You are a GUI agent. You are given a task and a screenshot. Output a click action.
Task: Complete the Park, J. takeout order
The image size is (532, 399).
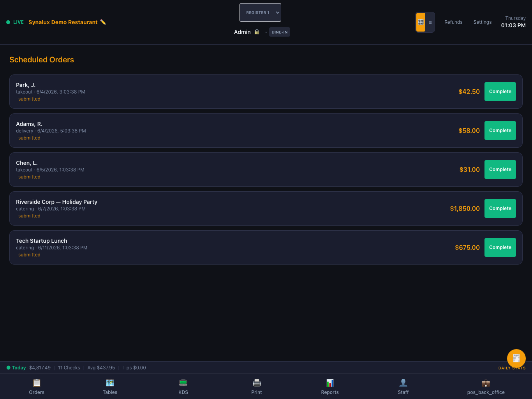(500, 92)
